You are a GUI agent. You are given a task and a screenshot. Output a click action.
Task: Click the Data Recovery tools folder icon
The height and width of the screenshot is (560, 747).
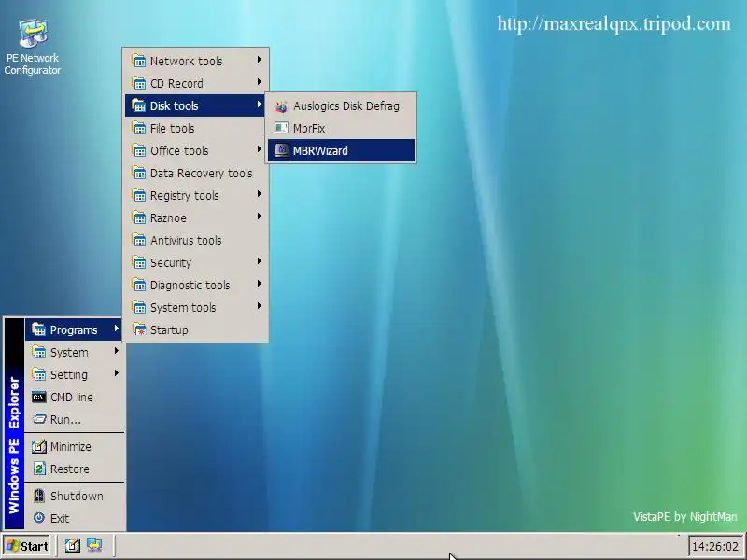(x=138, y=173)
